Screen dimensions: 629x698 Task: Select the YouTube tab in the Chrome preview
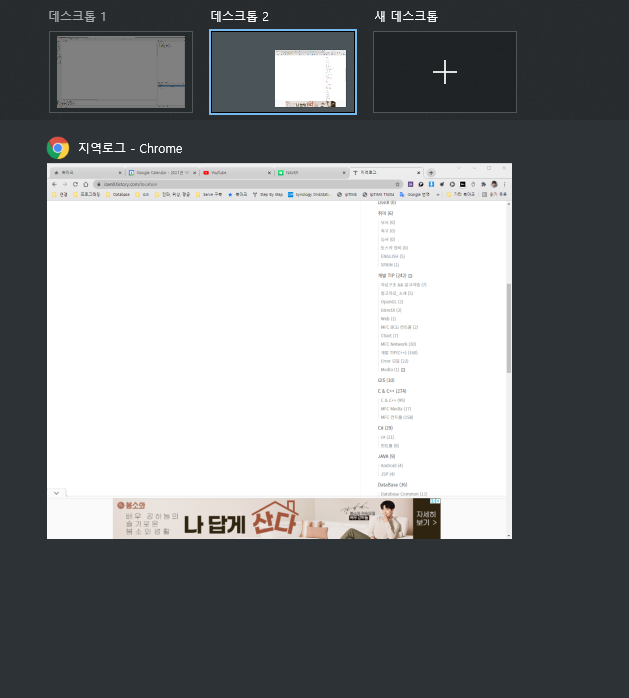236,173
